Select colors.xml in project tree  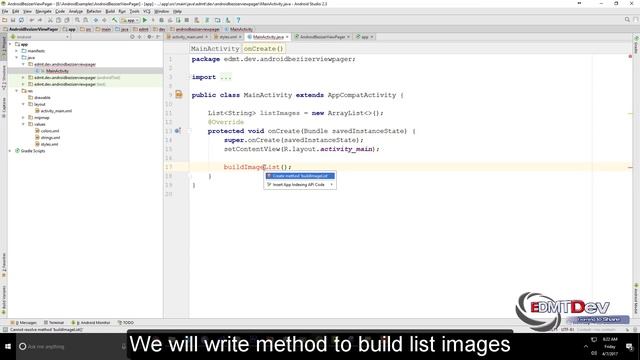[x=50, y=131]
